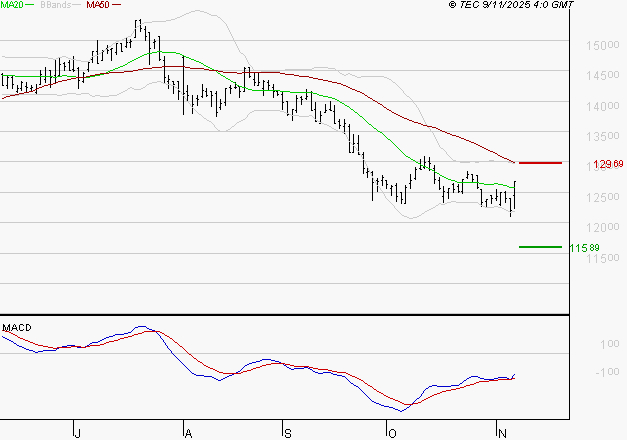627x440 pixels.
Task: Click the latest price bar in November
Action: click(x=515, y=195)
